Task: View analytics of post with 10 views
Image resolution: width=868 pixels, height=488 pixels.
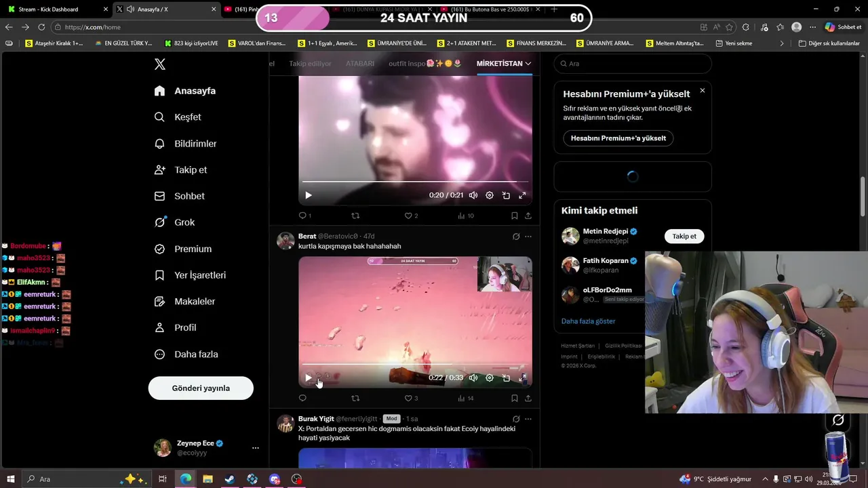Action: point(466,216)
